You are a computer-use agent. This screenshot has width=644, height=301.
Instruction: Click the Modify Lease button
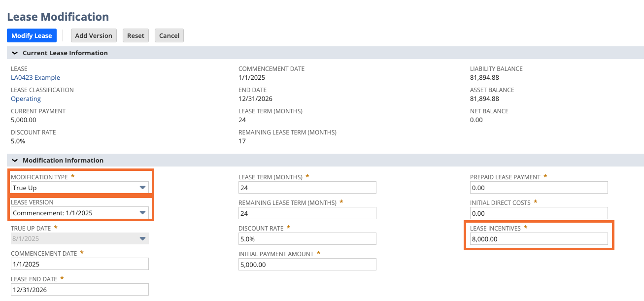click(x=32, y=35)
